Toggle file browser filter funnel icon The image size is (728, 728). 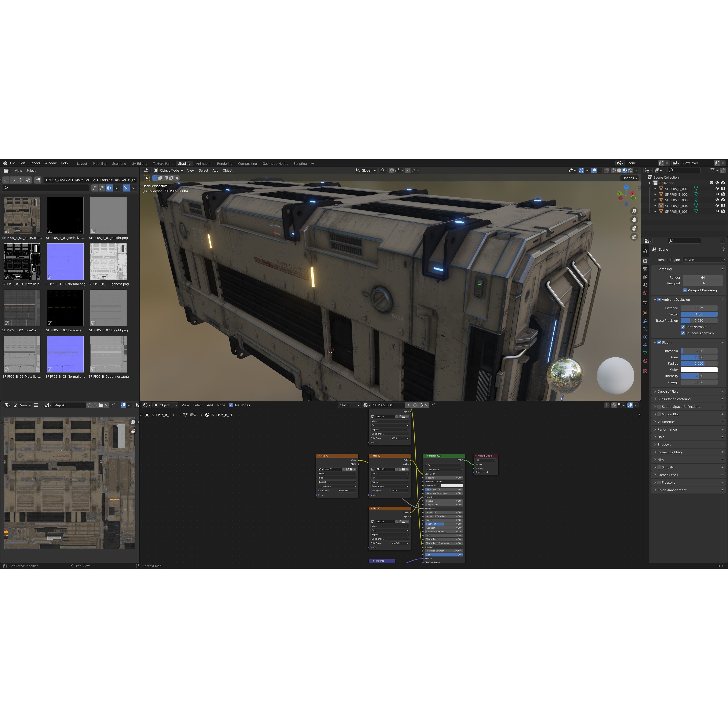pyautogui.click(x=126, y=188)
